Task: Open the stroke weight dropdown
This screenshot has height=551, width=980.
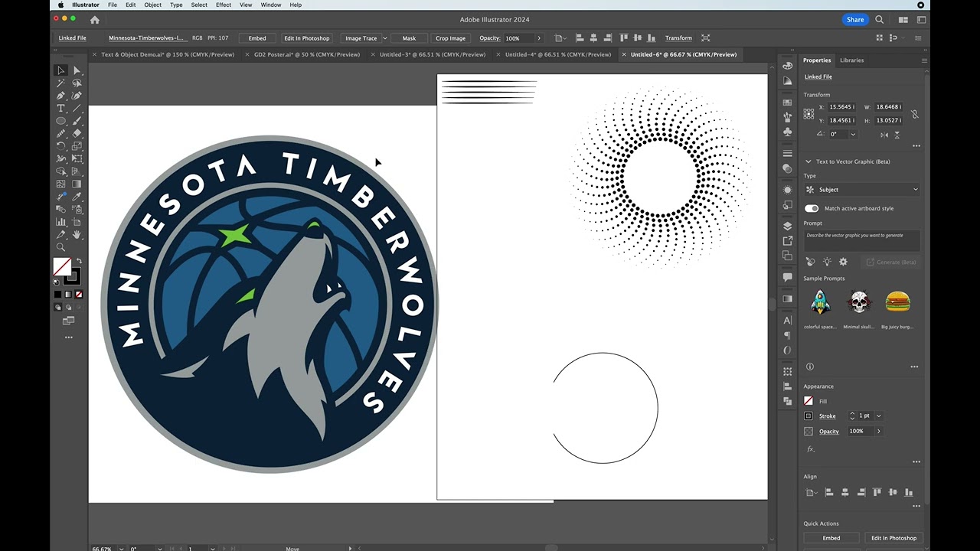Action: 878,416
